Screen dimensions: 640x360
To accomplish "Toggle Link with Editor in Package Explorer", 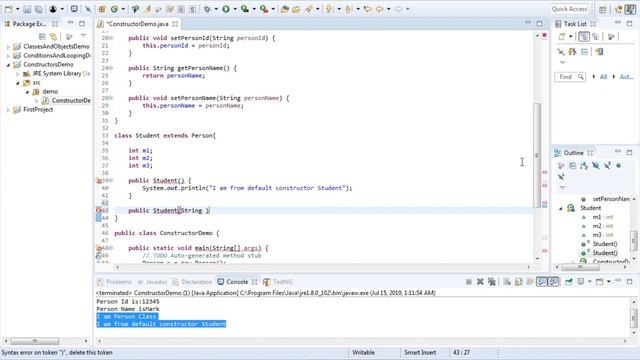I will click(53, 37).
